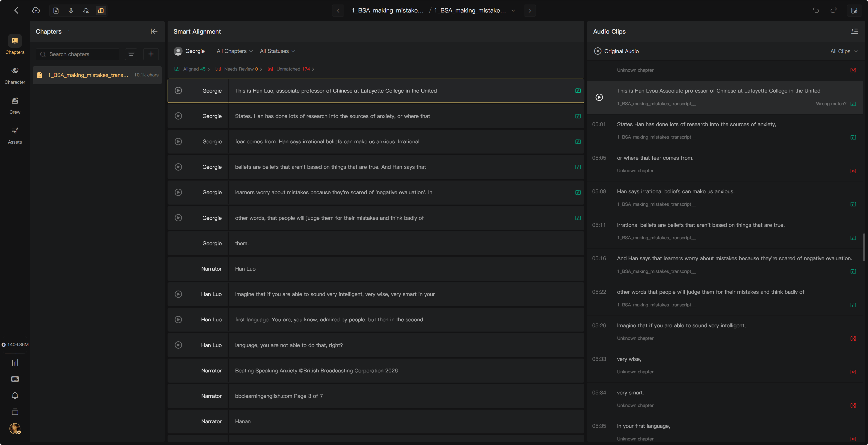Click aligned status icon on 'States. Han has done' row

[x=578, y=116]
